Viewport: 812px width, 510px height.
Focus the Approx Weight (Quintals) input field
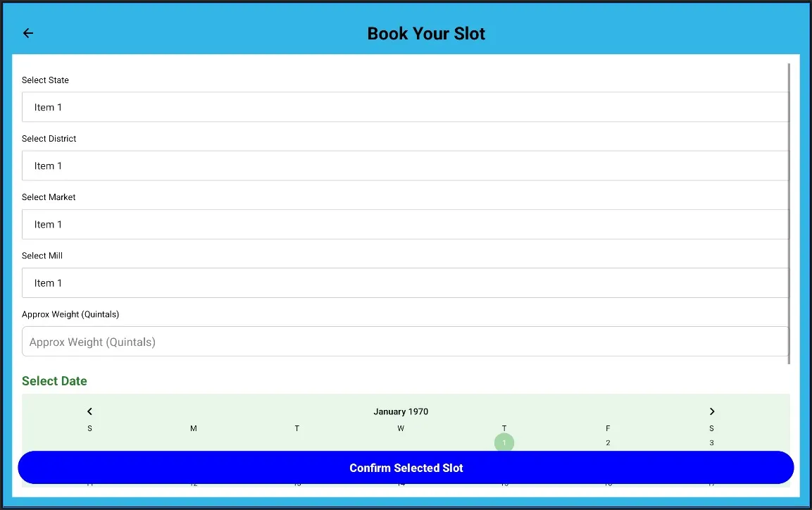405,342
